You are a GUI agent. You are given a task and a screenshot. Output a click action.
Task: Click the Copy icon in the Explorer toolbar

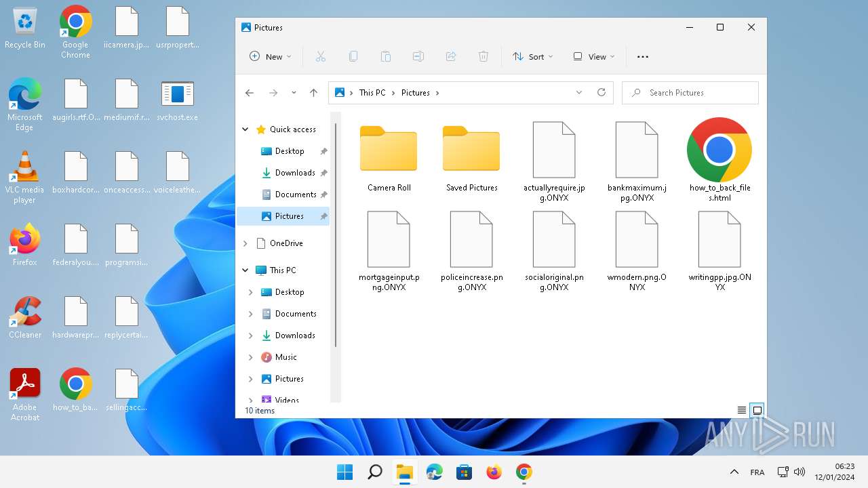coord(353,57)
